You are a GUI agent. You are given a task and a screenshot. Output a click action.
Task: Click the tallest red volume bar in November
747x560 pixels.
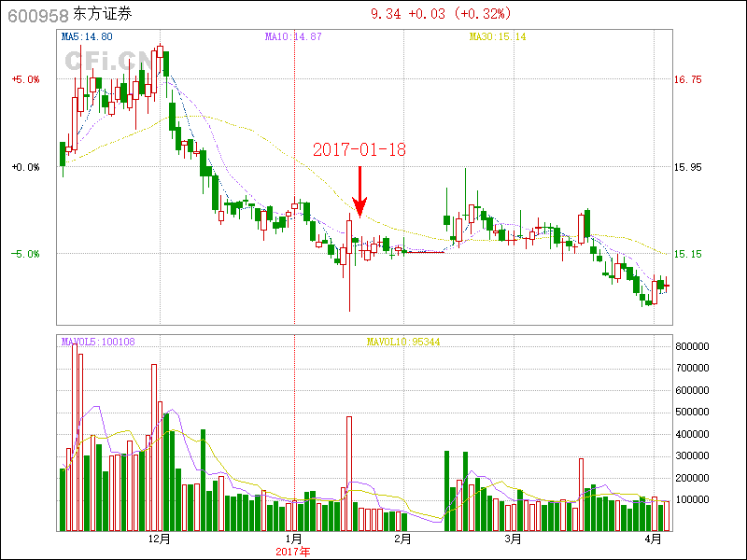[75, 438]
